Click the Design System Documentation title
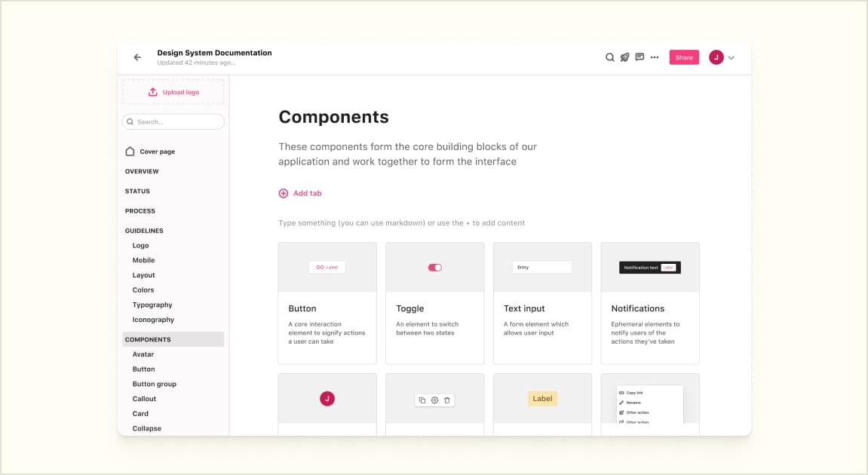This screenshot has width=868, height=475. [214, 53]
